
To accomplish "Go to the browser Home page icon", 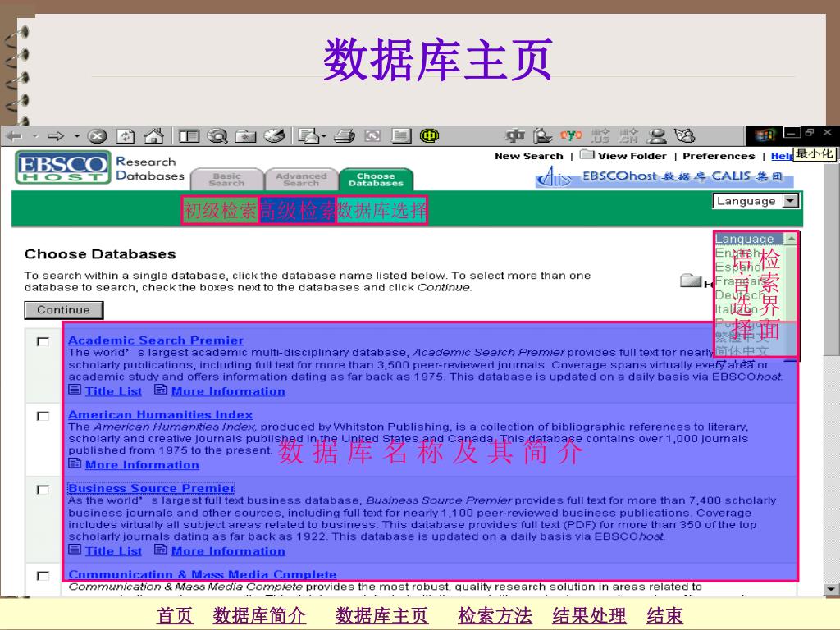I will click(x=154, y=136).
